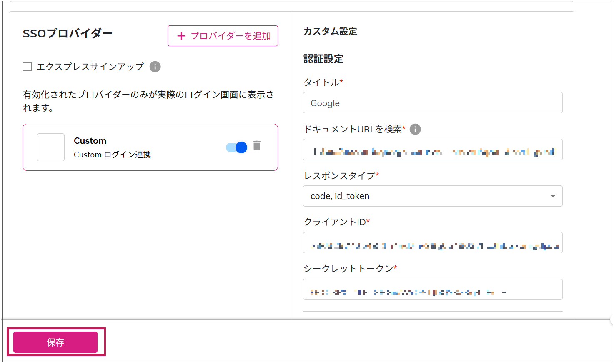Click the 認証設定 section title

[323, 59]
